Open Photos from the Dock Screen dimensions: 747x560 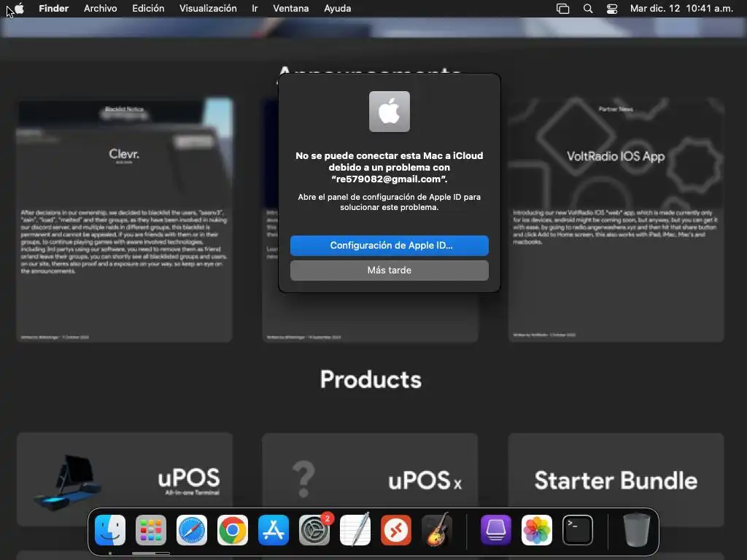[537, 530]
